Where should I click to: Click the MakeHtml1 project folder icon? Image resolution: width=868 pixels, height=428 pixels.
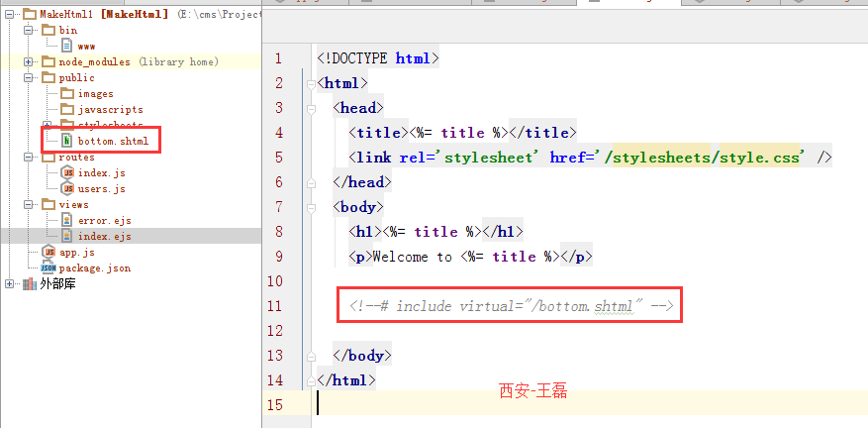point(30,14)
